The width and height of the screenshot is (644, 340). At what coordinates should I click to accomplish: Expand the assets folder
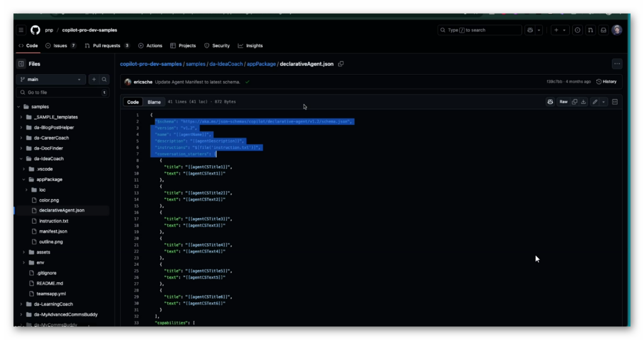click(24, 252)
